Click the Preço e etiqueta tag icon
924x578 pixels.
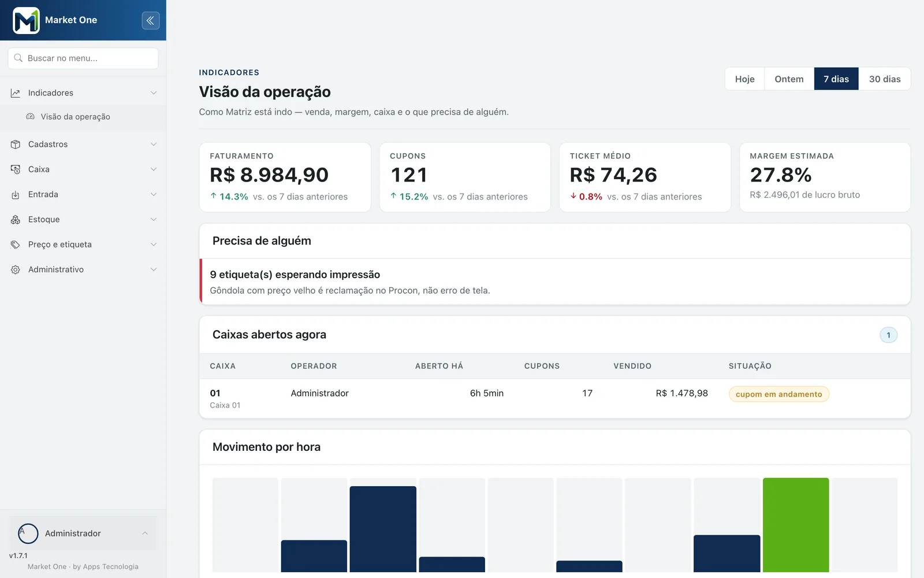16,244
